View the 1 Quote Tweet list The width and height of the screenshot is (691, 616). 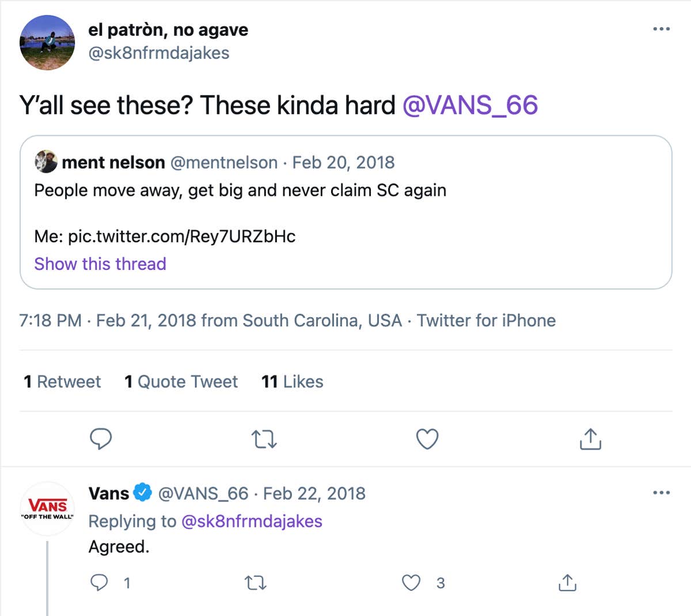click(181, 382)
